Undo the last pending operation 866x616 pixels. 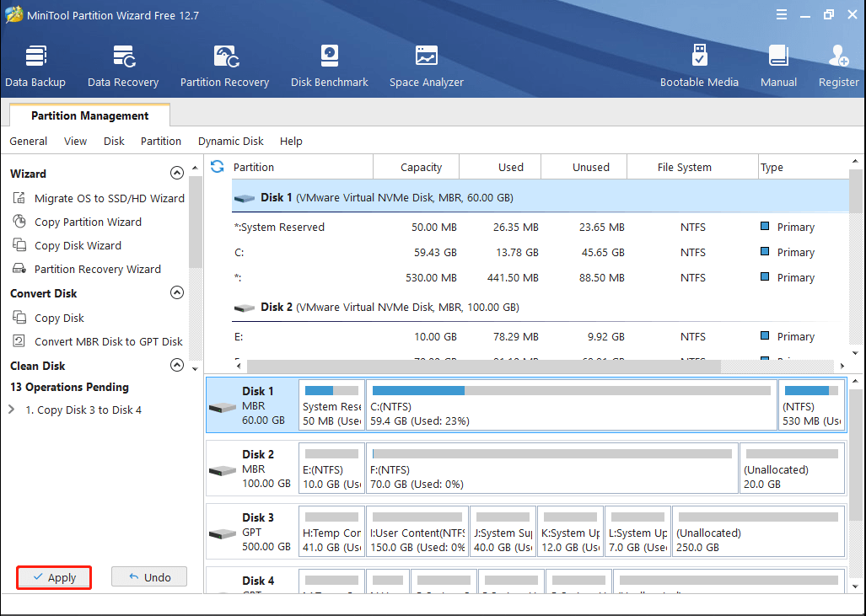click(x=149, y=576)
